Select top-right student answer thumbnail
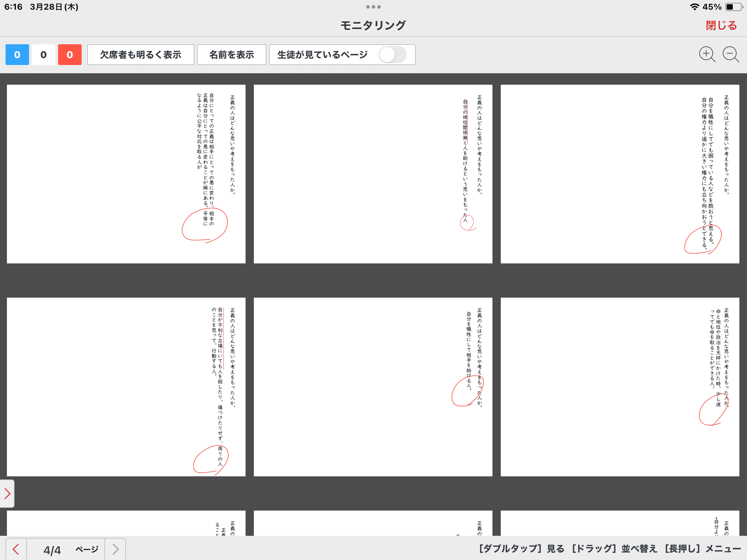Screen dimensions: 747x560 (x=620, y=174)
